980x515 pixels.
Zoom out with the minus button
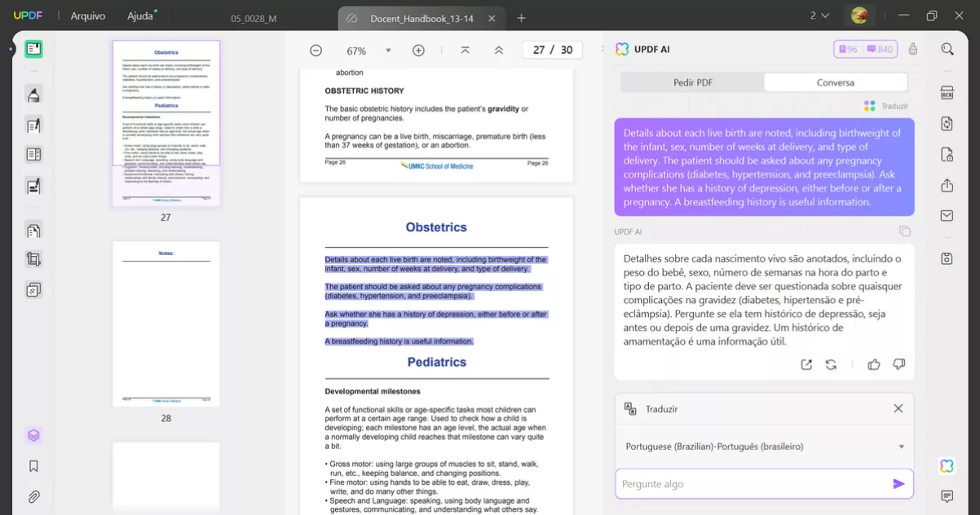coord(316,51)
